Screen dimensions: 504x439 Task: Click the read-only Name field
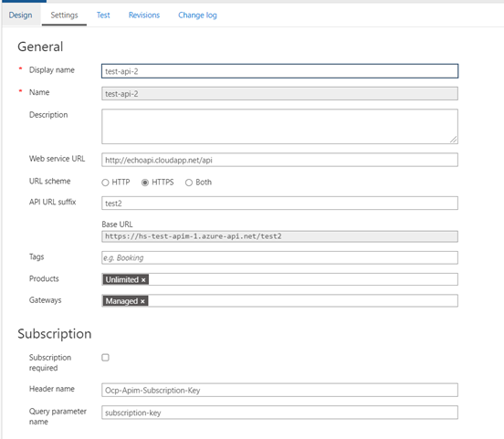click(279, 93)
